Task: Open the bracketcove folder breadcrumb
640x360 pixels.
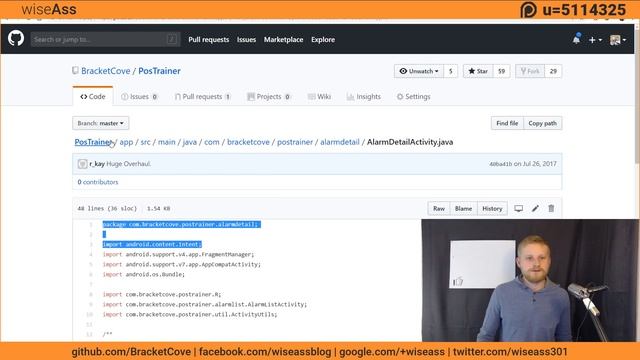Action: coord(248,142)
